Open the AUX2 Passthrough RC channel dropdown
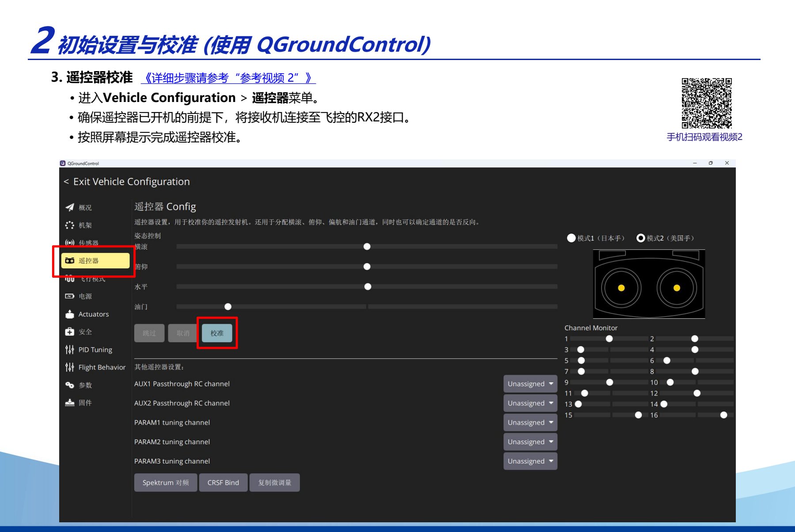This screenshot has height=532, width=795. (x=530, y=403)
